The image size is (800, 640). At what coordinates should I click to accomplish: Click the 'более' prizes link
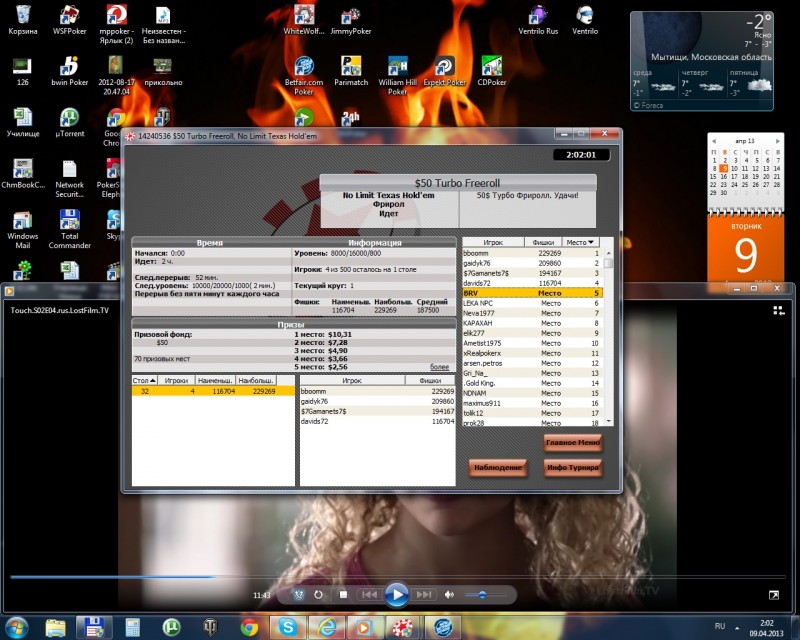point(439,367)
